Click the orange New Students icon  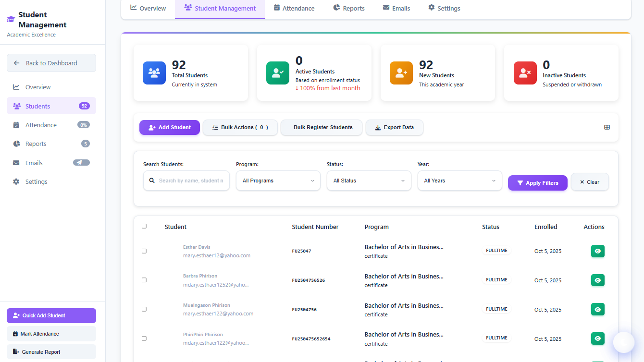(401, 73)
